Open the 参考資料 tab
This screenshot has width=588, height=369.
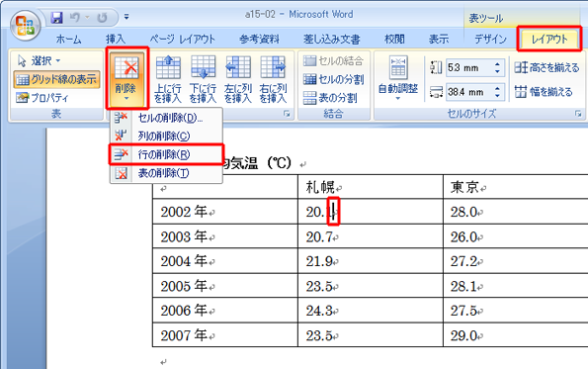tap(260, 39)
